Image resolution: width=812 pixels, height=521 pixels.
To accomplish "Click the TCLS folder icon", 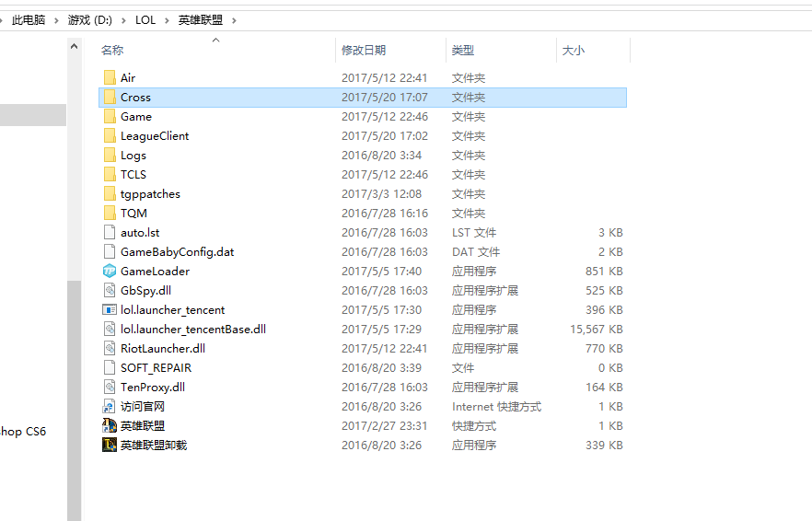I will coord(110,175).
